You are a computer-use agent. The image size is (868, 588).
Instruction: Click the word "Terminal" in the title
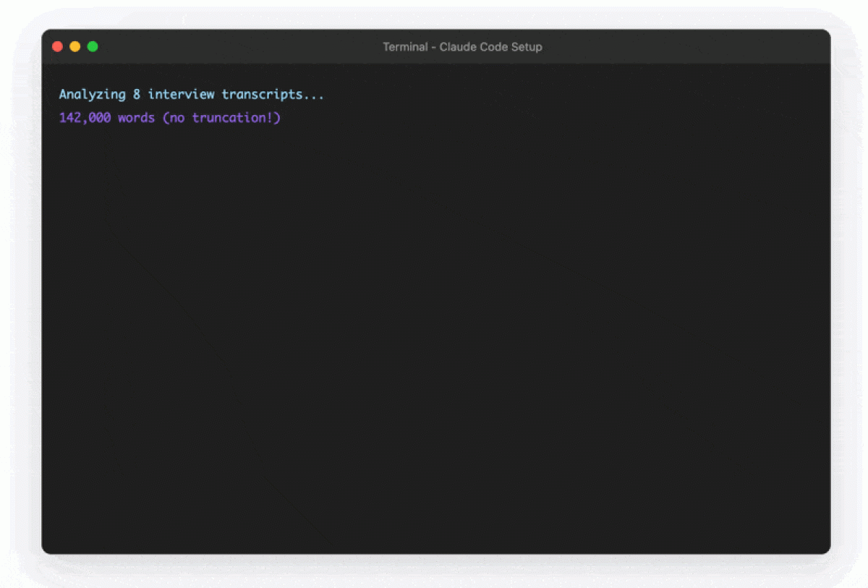click(x=405, y=47)
